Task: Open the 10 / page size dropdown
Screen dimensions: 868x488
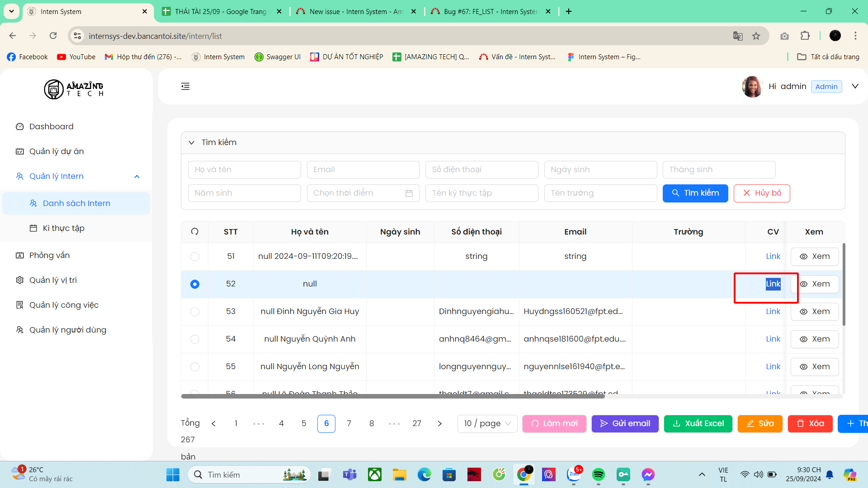Action: tap(487, 423)
